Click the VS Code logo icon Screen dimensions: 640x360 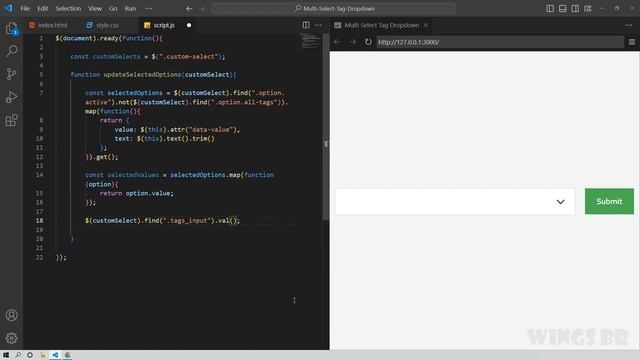[8, 8]
